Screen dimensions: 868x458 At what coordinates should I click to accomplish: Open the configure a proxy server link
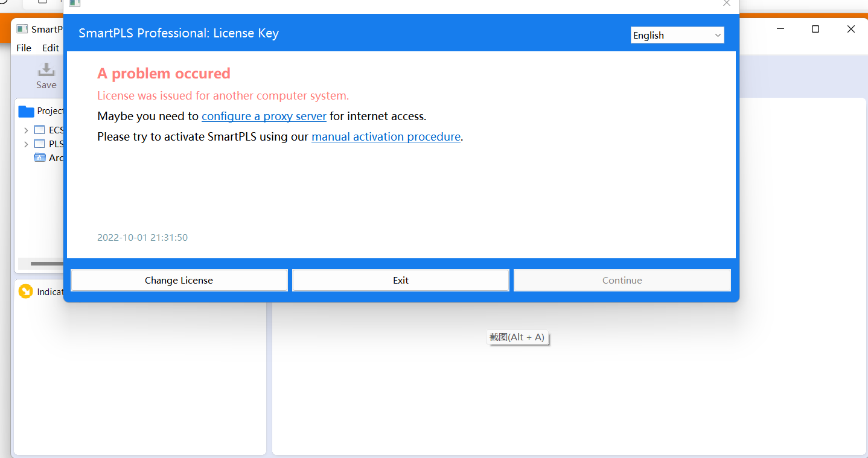tap(264, 116)
